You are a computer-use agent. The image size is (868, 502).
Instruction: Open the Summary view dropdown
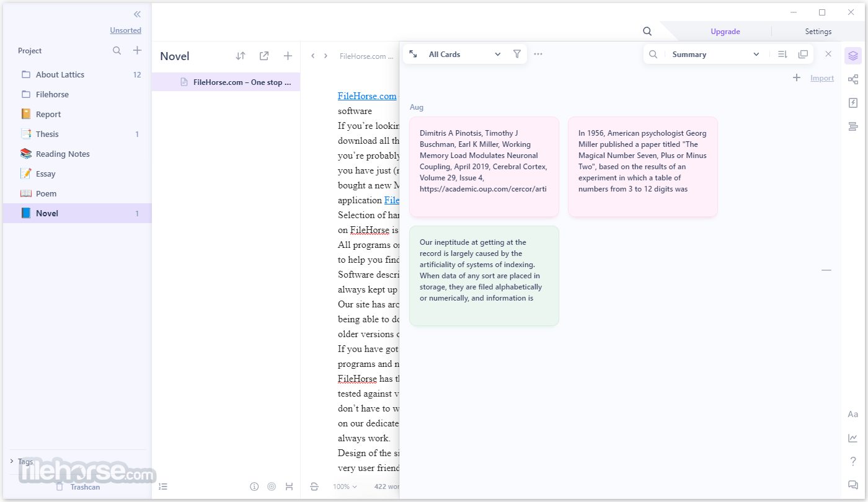click(x=715, y=55)
